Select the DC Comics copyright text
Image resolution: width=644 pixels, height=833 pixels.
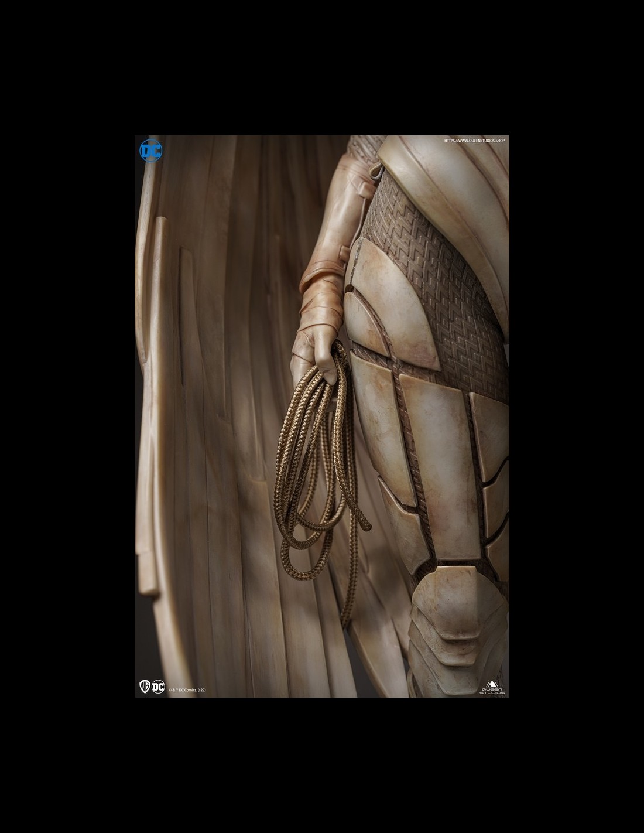pyautogui.click(x=187, y=690)
